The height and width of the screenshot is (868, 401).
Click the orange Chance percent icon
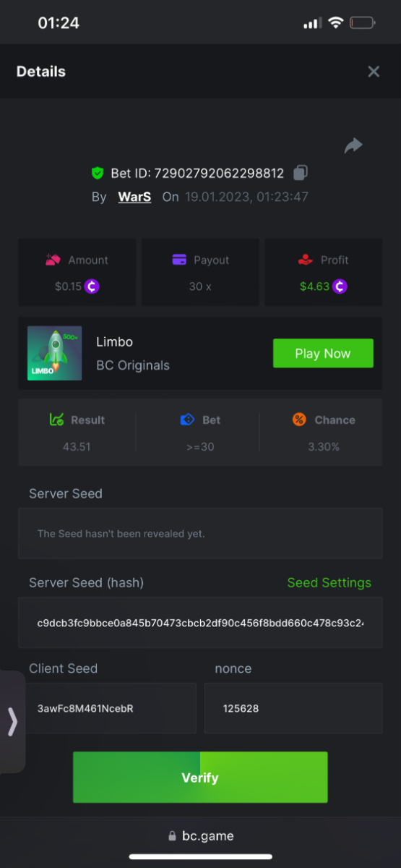300,420
